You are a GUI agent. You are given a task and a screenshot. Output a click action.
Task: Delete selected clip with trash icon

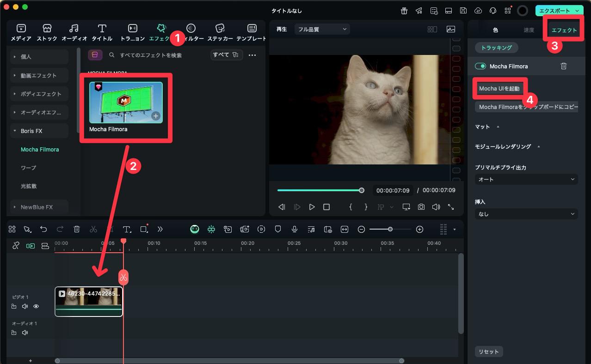point(77,229)
